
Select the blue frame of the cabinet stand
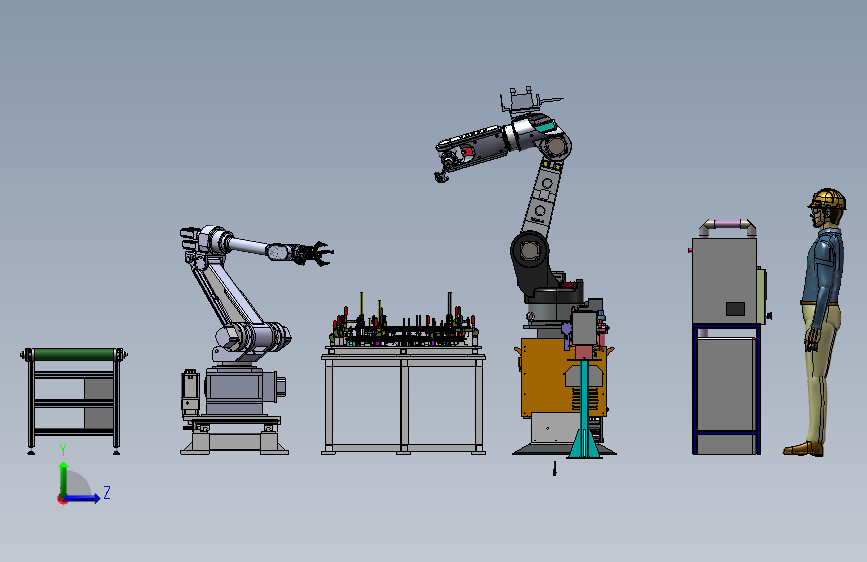pyautogui.click(x=727, y=389)
